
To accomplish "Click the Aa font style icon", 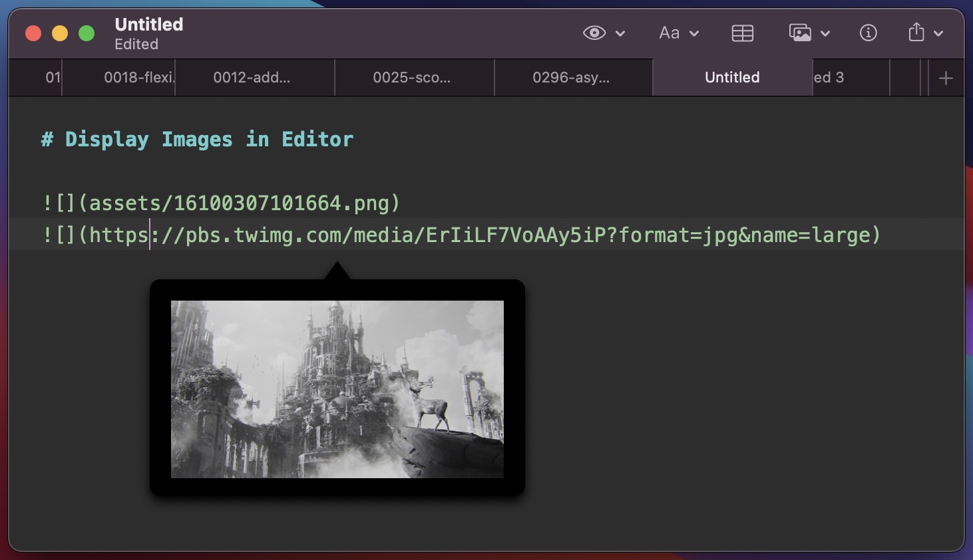I will [x=669, y=33].
